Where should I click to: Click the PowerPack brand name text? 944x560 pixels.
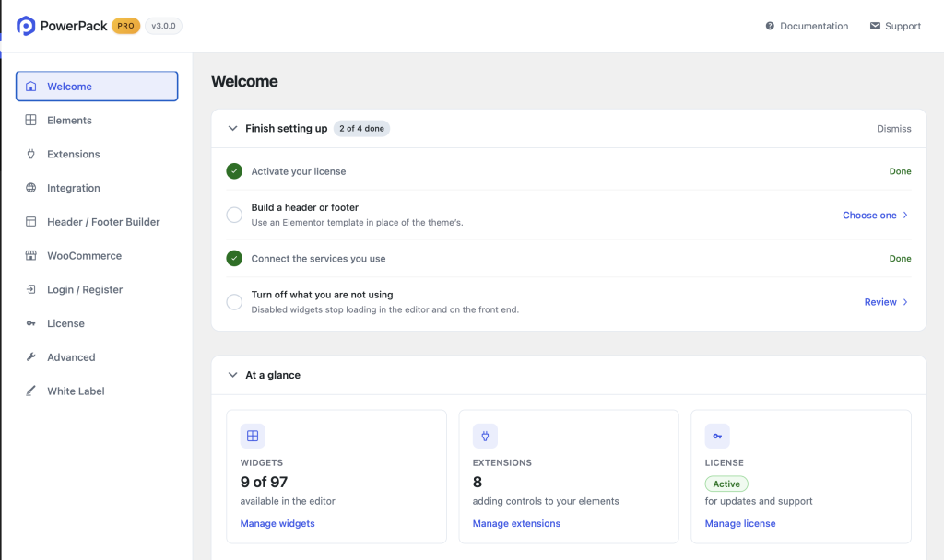(74, 26)
